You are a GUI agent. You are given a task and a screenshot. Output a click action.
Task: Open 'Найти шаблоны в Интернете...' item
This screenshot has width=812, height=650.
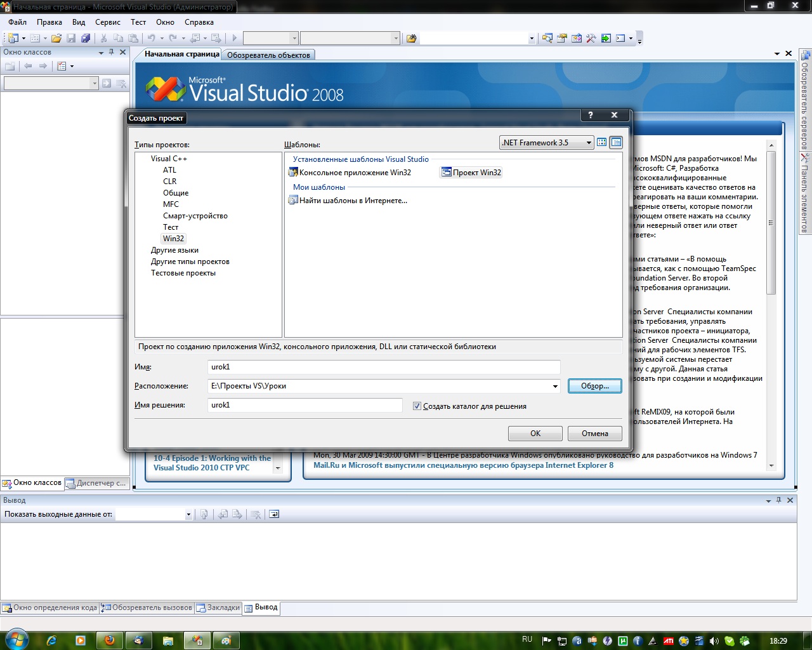click(348, 201)
